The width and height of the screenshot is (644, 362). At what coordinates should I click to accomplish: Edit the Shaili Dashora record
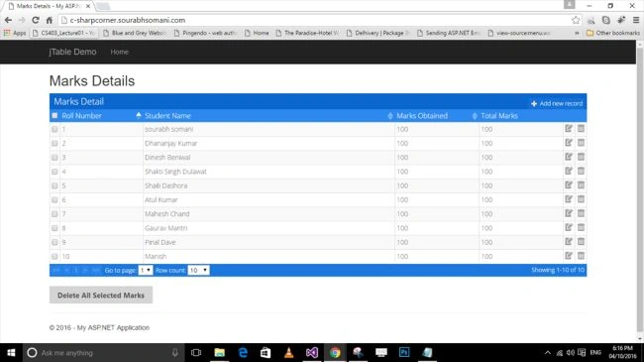(569, 185)
